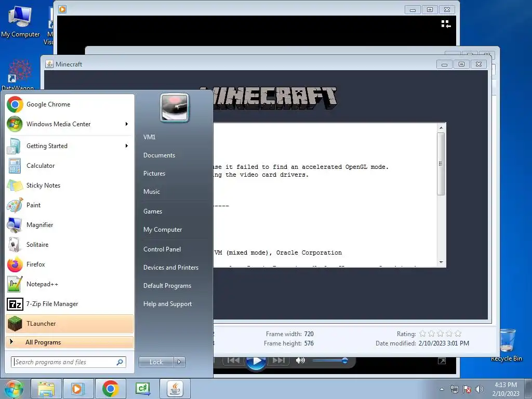Skip to next track in Media Player
Image resolution: width=532 pixels, height=399 pixels.
coord(279,361)
